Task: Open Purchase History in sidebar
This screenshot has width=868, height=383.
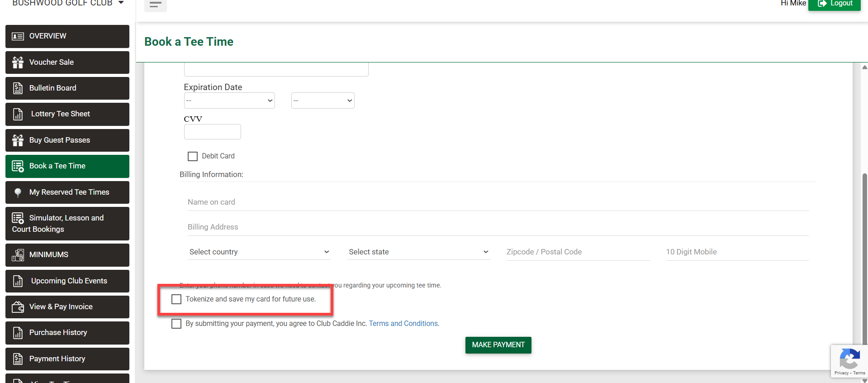Action: point(67,333)
